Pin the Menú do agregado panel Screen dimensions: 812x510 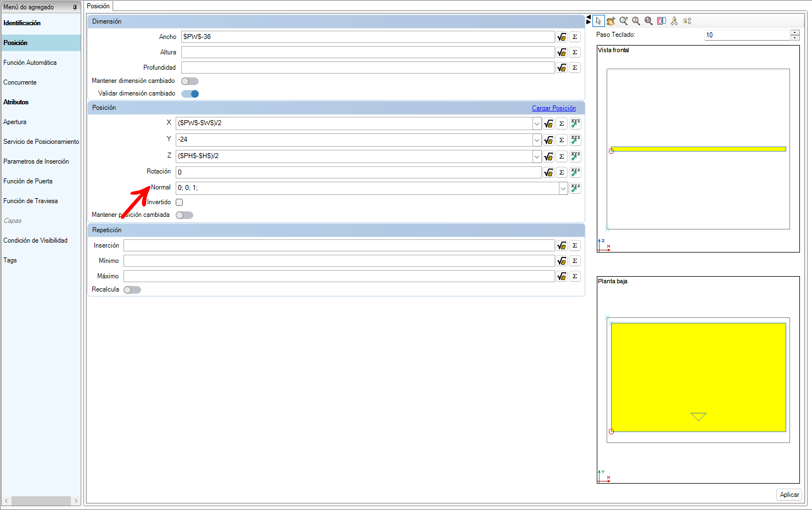click(x=75, y=7)
